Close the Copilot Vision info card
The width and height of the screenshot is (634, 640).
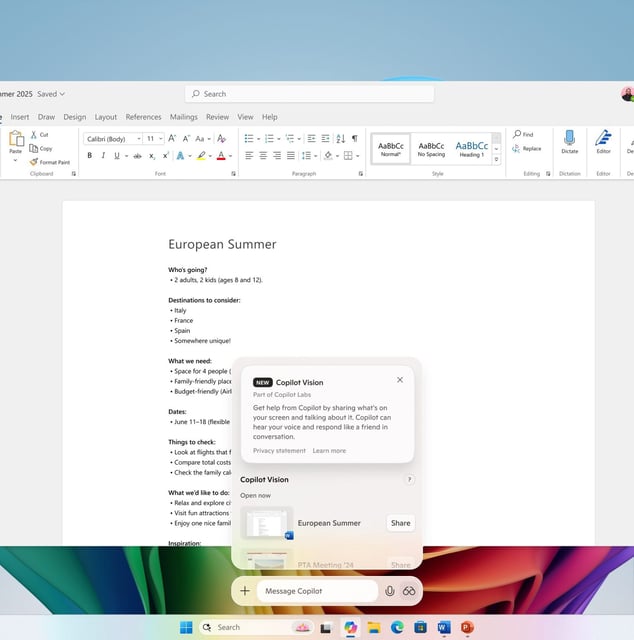[x=400, y=380]
